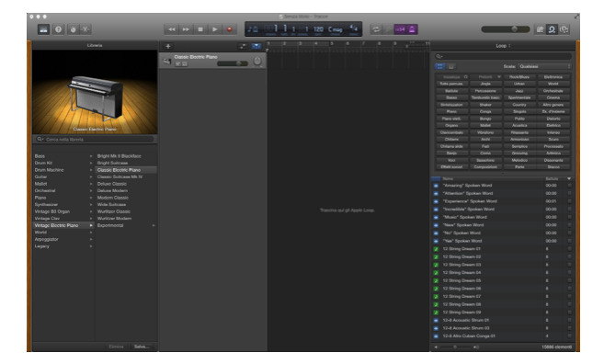Click the C mag key signature in LCD
The height and width of the screenshot is (364, 604).
click(x=335, y=29)
